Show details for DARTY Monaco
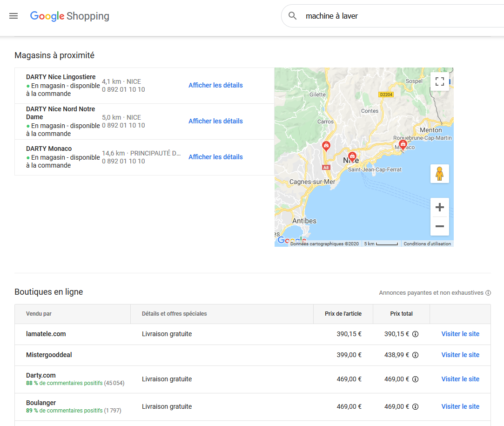Viewport: 504px width, 426px height. click(x=215, y=157)
